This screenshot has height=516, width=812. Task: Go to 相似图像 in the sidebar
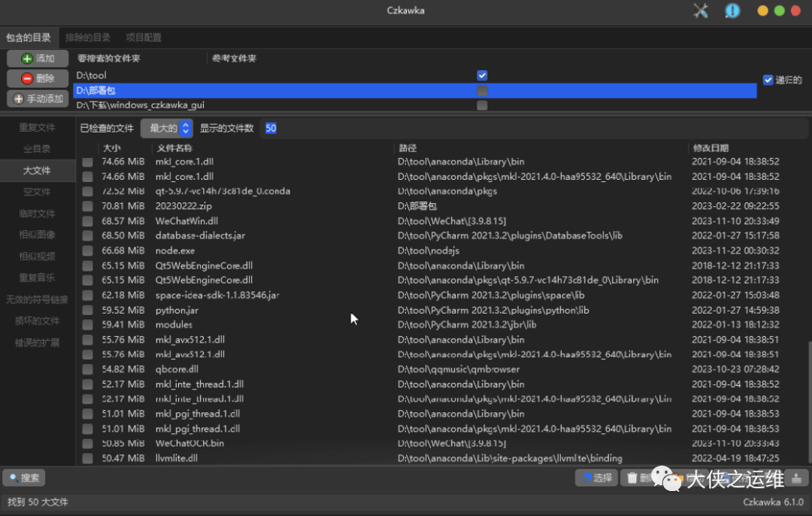coord(38,235)
